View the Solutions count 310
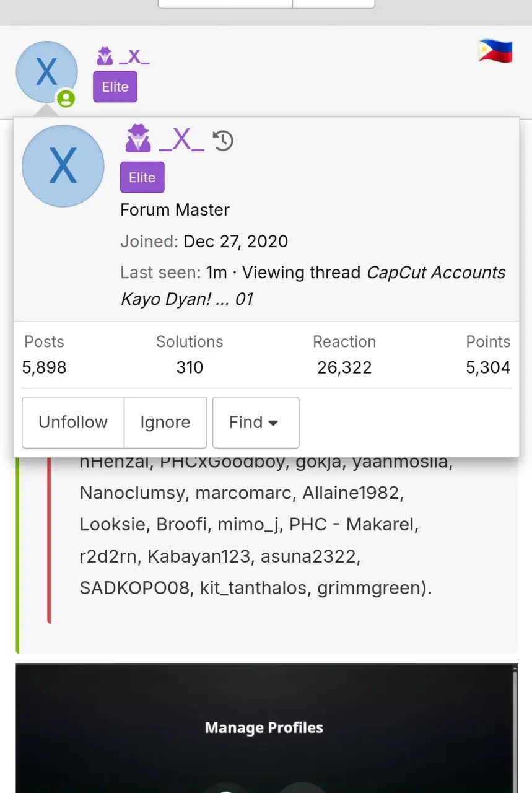The height and width of the screenshot is (793, 532). click(190, 367)
